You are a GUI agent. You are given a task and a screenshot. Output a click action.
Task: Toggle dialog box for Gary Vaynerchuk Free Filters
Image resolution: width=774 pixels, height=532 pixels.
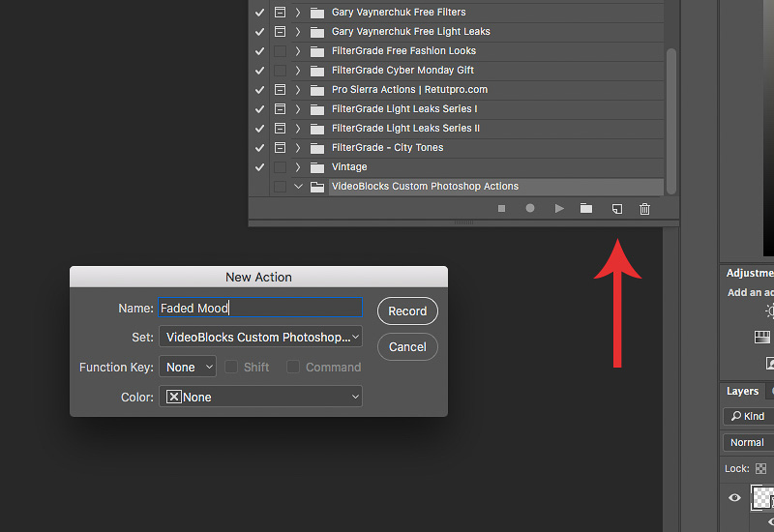click(280, 12)
